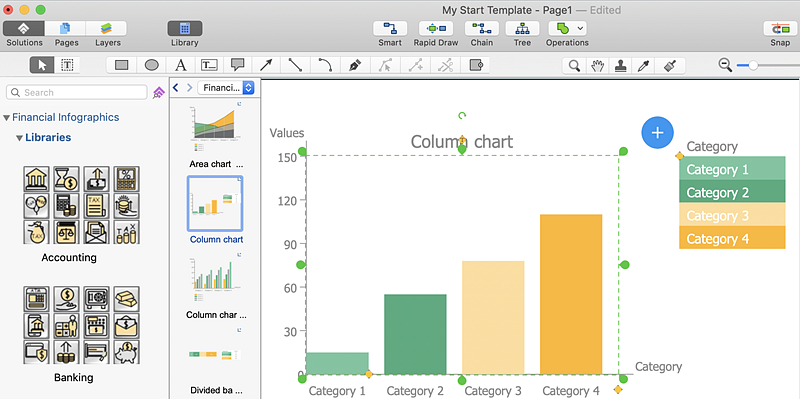Go to previous library with back chevron
The width and height of the screenshot is (800, 399).
click(x=176, y=88)
